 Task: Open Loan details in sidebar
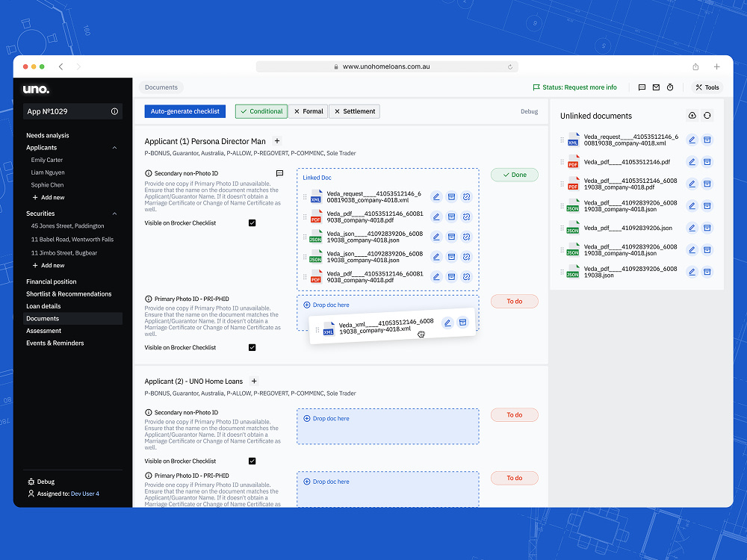(43, 306)
